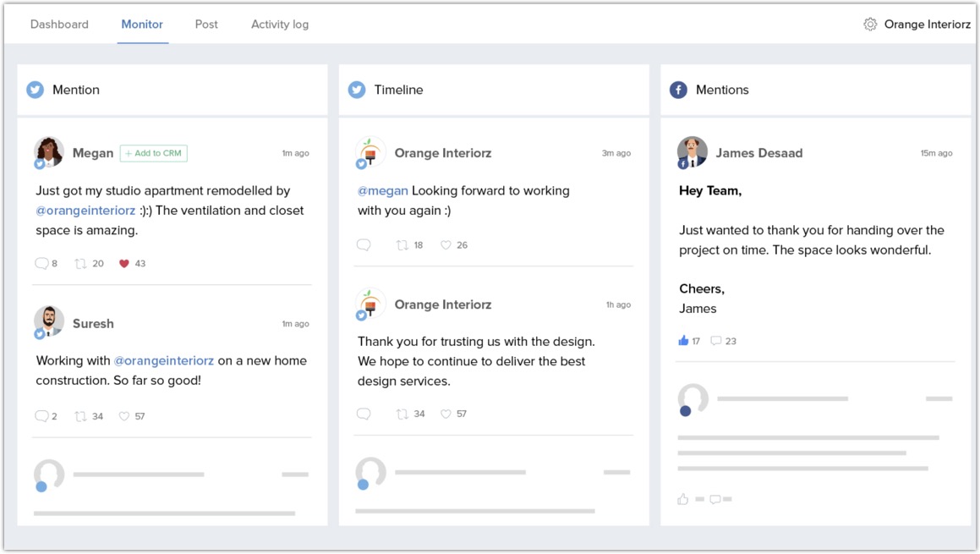Image resolution: width=980 pixels, height=554 pixels.
Task: Like Megan's tweet with the heart
Action: [x=124, y=264]
